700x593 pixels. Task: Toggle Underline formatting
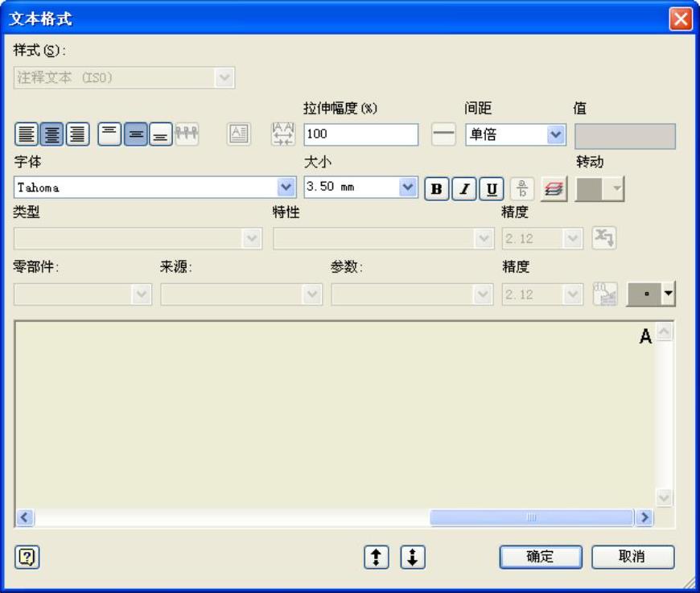(492, 188)
